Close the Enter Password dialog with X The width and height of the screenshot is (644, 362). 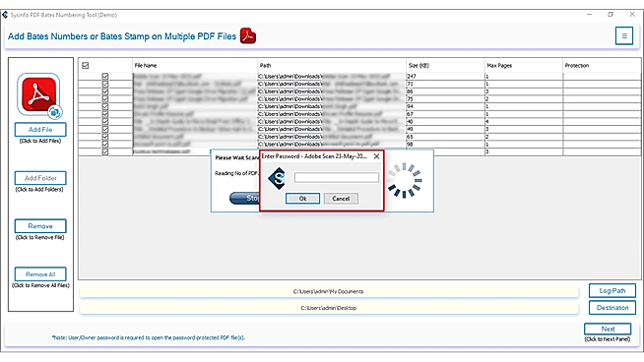coord(376,156)
